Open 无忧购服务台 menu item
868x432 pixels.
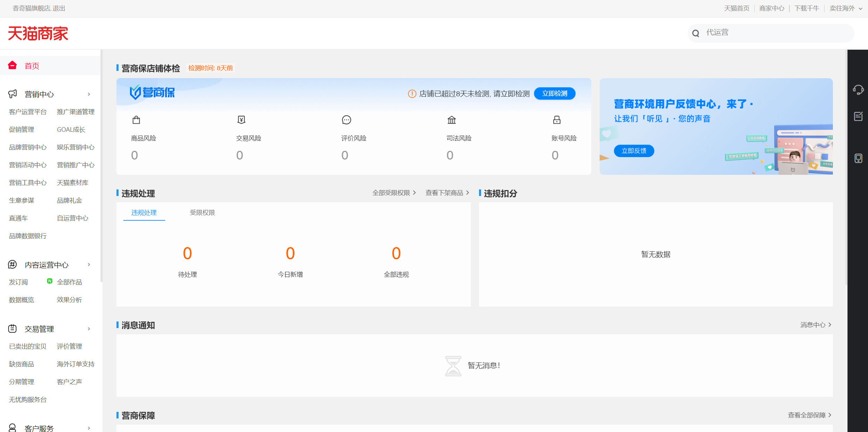[x=28, y=399]
